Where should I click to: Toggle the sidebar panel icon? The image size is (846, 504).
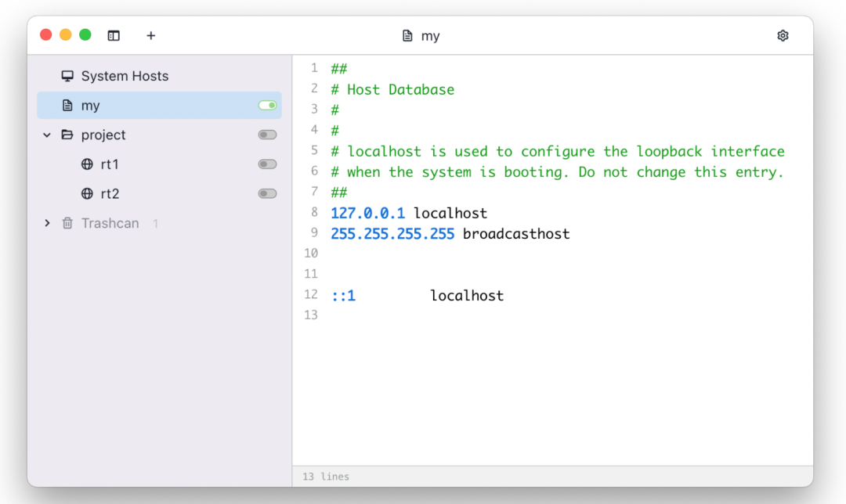click(114, 35)
